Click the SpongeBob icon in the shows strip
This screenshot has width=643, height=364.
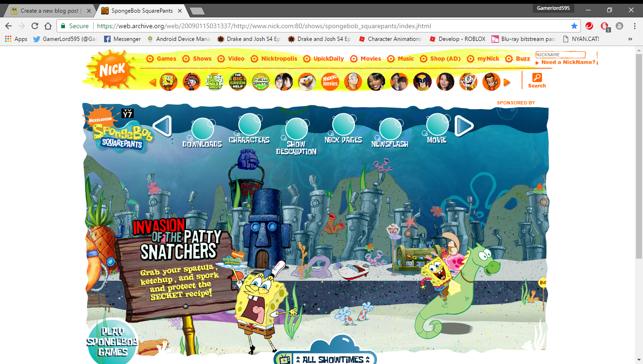coord(169,82)
